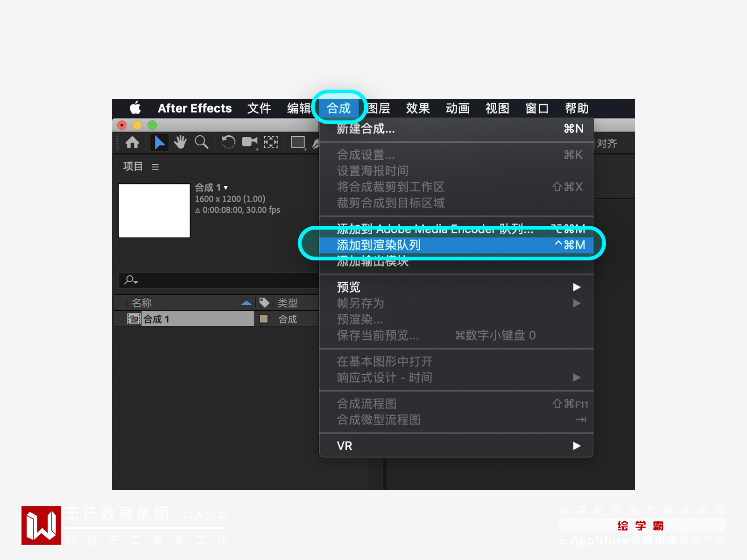Click the green zoom window button

(152, 125)
